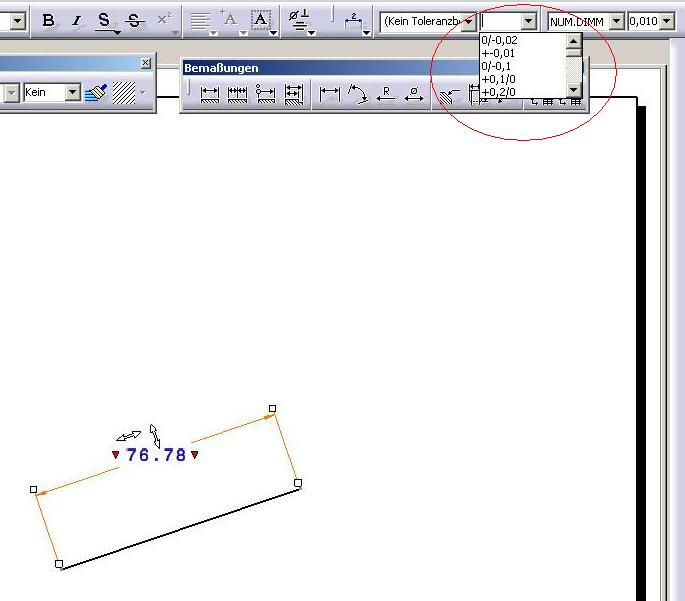Collapse the open tolerance value dropdown
This screenshot has height=601, width=685.
pyautogui.click(x=529, y=21)
